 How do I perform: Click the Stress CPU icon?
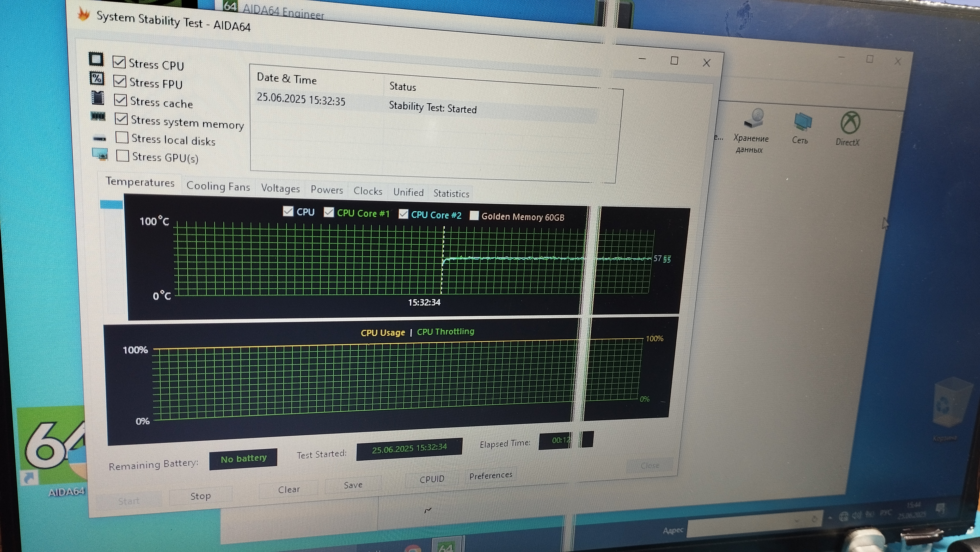pyautogui.click(x=96, y=59)
